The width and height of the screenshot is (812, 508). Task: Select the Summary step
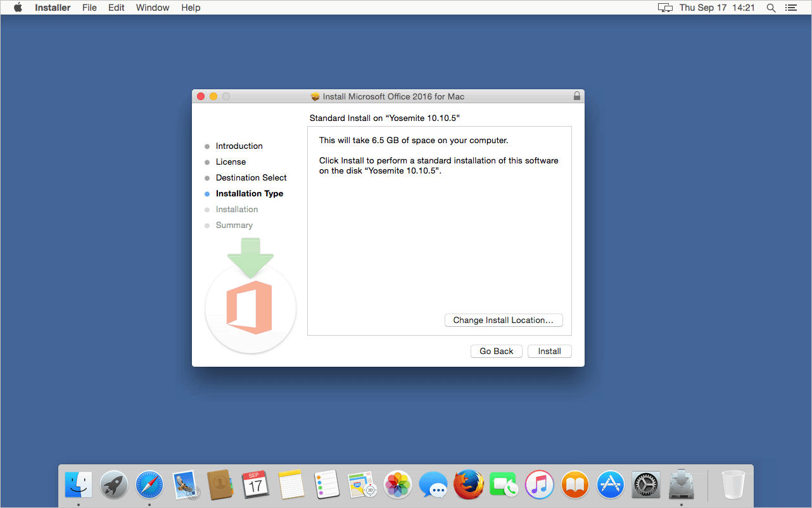pyautogui.click(x=234, y=225)
